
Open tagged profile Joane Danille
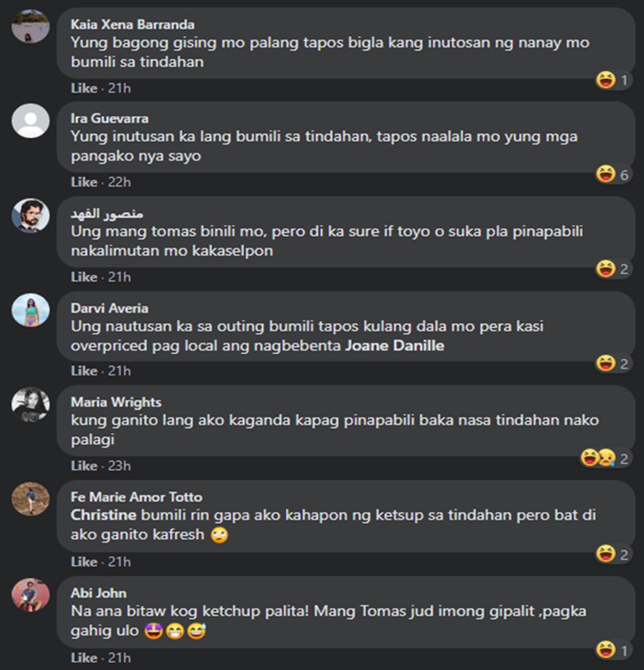tap(395, 345)
